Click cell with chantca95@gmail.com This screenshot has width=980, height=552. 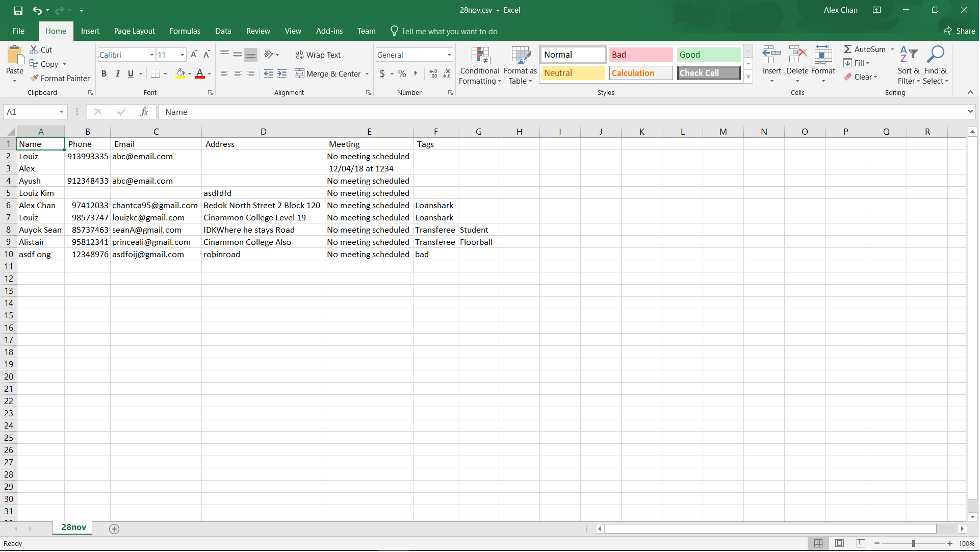[x=156, y=206]
